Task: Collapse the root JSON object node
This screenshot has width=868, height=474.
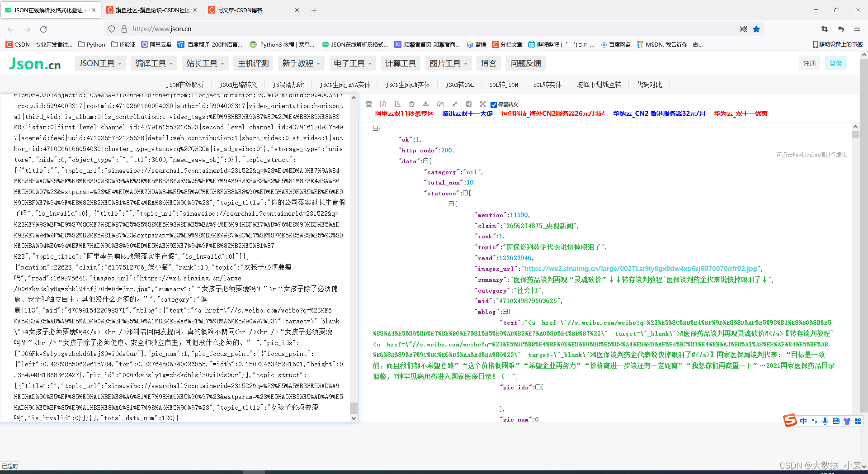Action: (375, 128)
